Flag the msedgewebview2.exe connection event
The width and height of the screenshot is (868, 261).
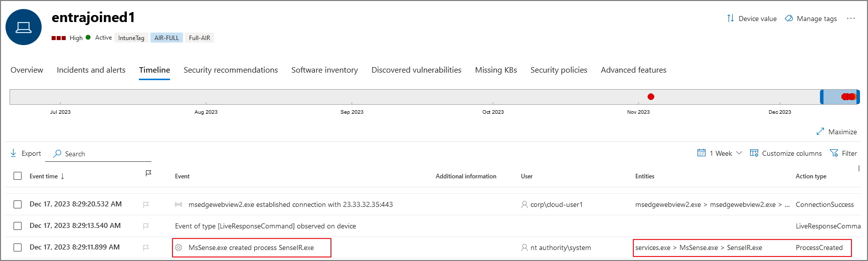tap(146, 204)
